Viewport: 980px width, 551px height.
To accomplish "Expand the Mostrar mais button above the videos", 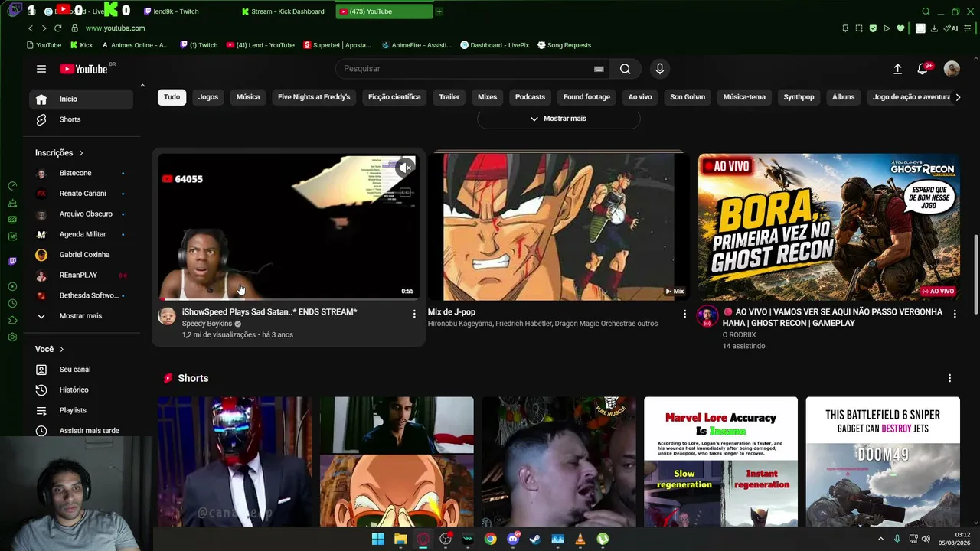I will click(558, 119).
